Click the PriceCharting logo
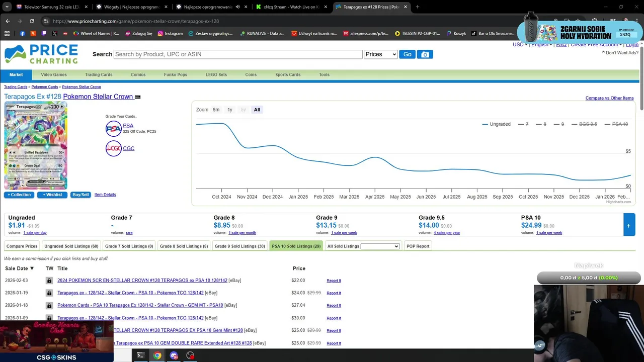The height and width of the screenshot is (362, 644). (x=41, y=54)
